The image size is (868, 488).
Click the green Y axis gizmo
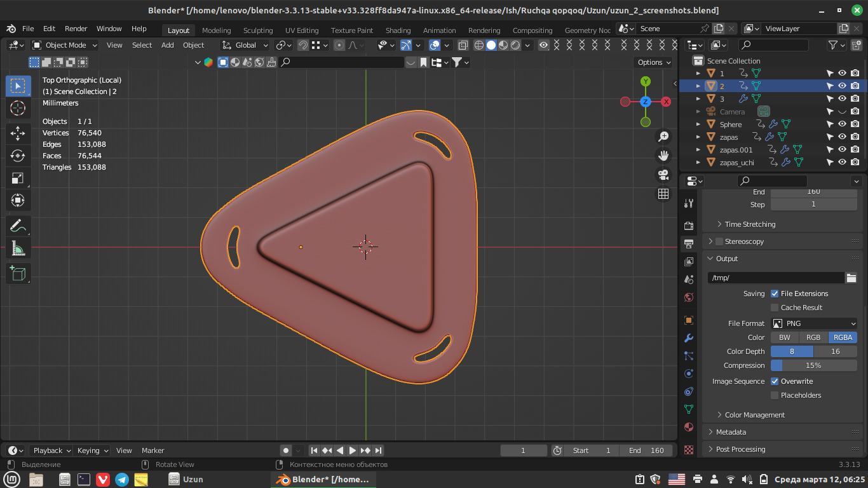[646, 81]
